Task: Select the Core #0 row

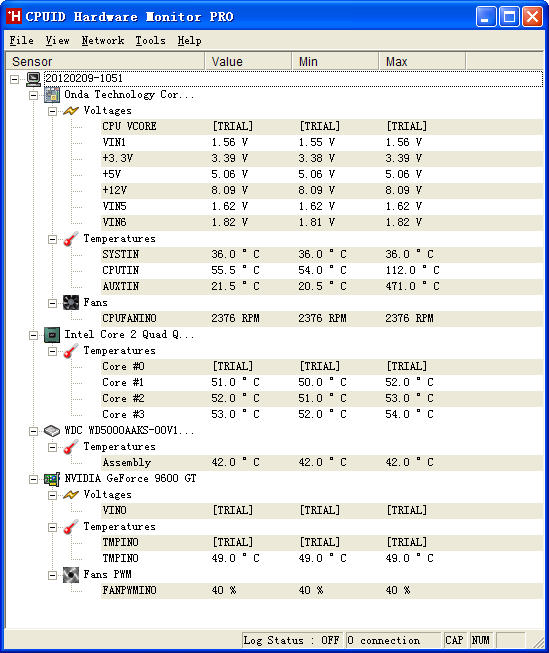Action: 322,366
